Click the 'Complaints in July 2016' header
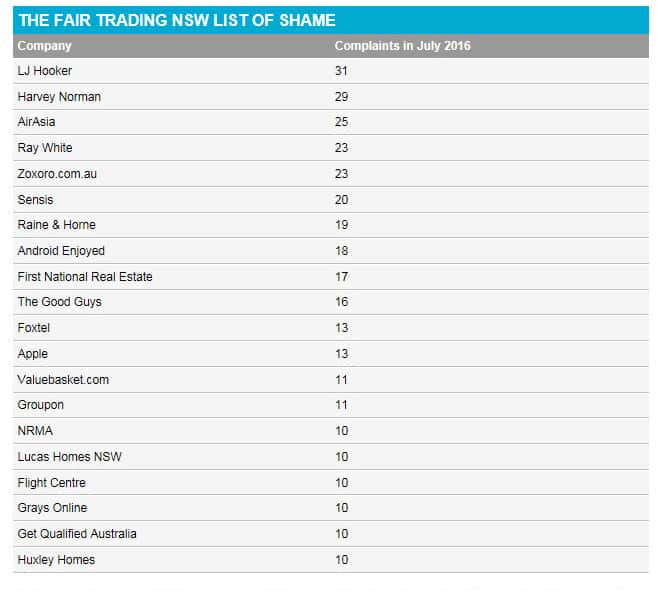 click(x=402, y=46)
